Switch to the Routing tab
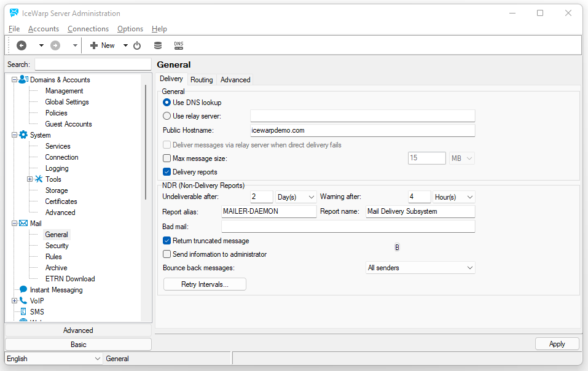 [x=202, y=79]
